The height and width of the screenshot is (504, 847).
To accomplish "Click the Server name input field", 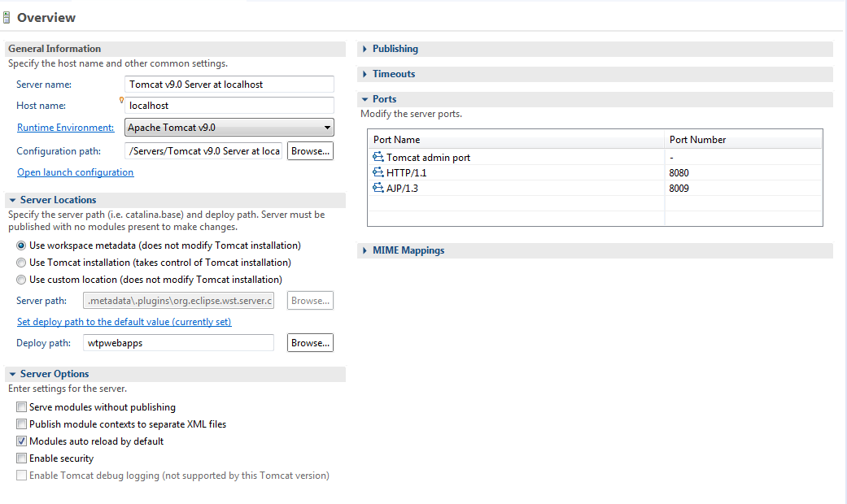I will [229, 85].
